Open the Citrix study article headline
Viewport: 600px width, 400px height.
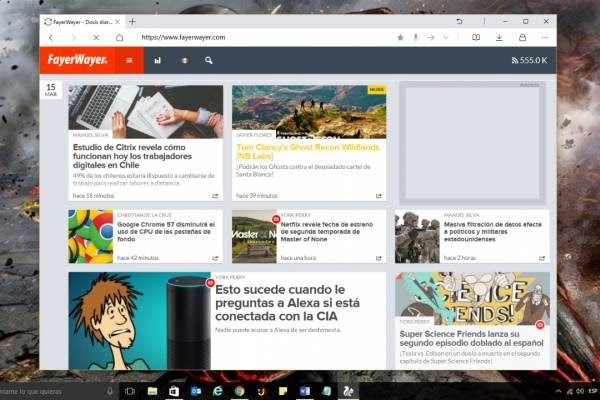132,156
